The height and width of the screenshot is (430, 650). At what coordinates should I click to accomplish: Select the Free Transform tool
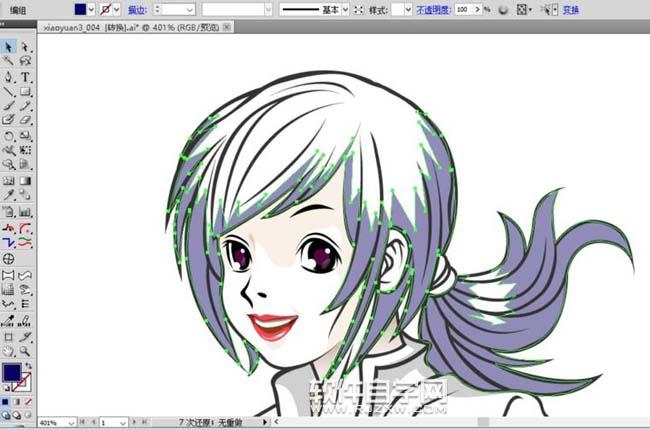pyautogui.click(x=25, y=150)
